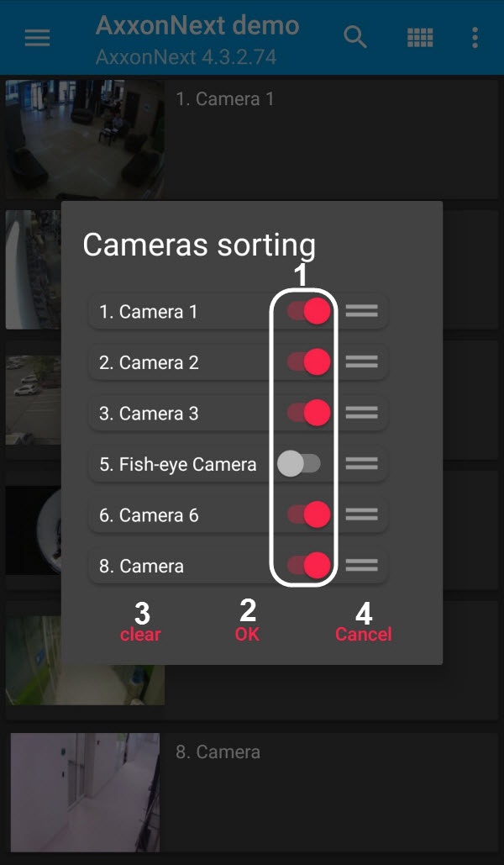Open the three-dot overflow menu
504x865 pixels.
(475, 38)
